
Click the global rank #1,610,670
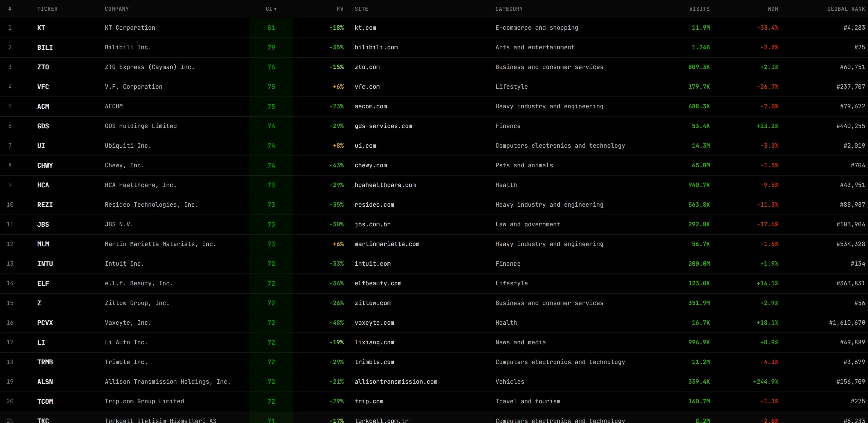pos(847,323)
